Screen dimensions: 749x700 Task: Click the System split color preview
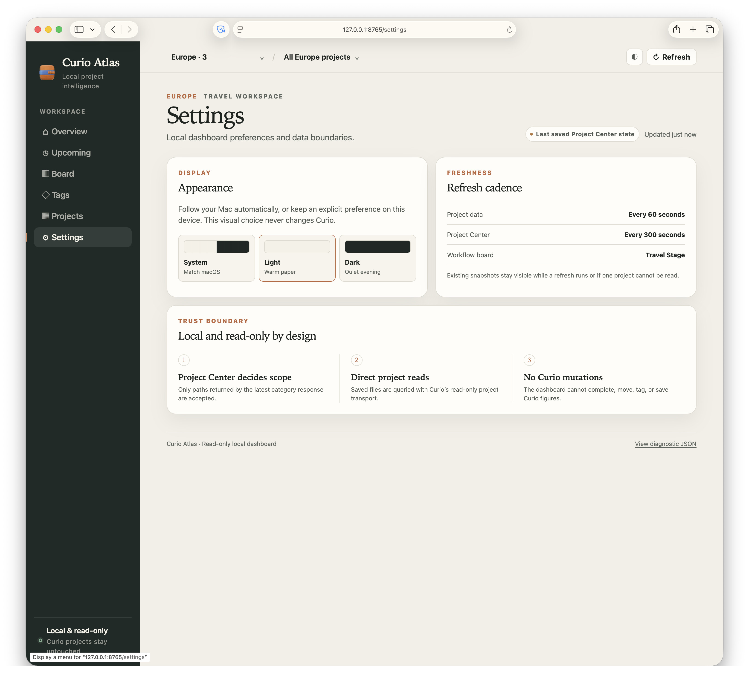pyautogui.click(x=216, y=246)
